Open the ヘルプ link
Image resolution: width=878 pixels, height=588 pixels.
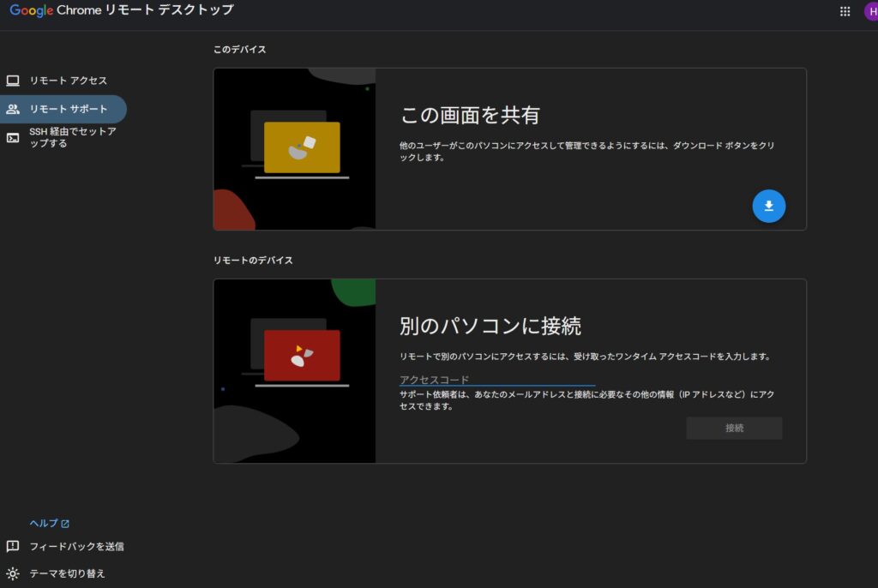tap(44, 523)
